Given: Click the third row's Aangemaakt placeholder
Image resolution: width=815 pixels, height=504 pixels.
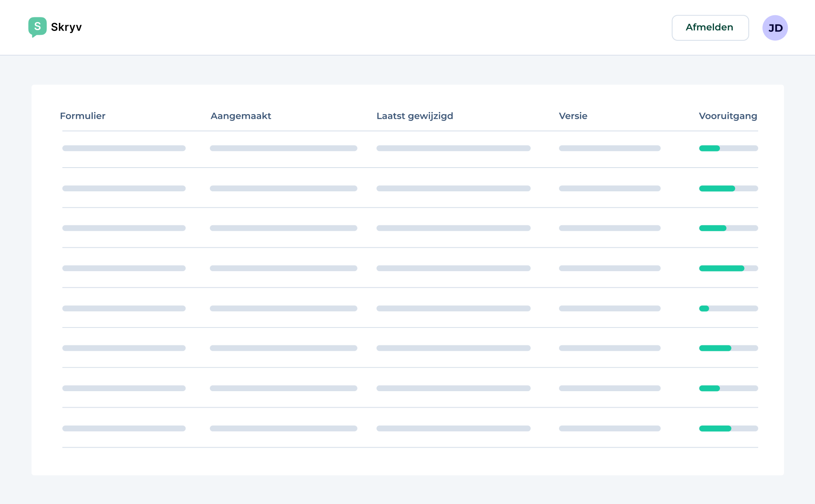Looking at the screenshot, I should 283,228.
